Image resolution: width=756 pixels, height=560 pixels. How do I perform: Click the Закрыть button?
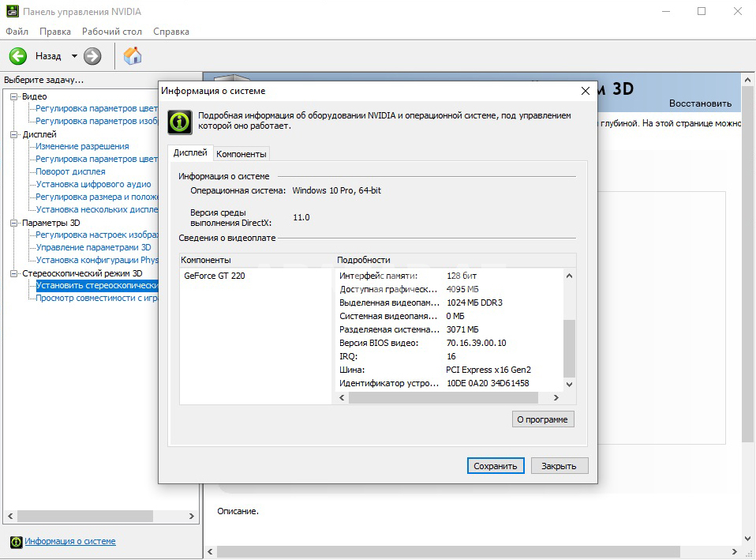pos(560,466)
